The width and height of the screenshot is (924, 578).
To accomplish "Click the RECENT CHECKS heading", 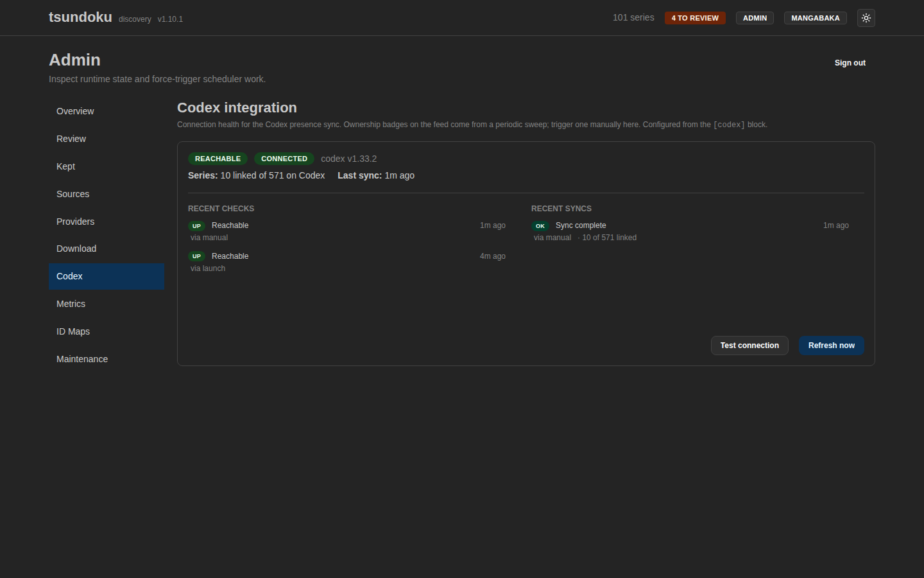I will [x=221, y=209].
